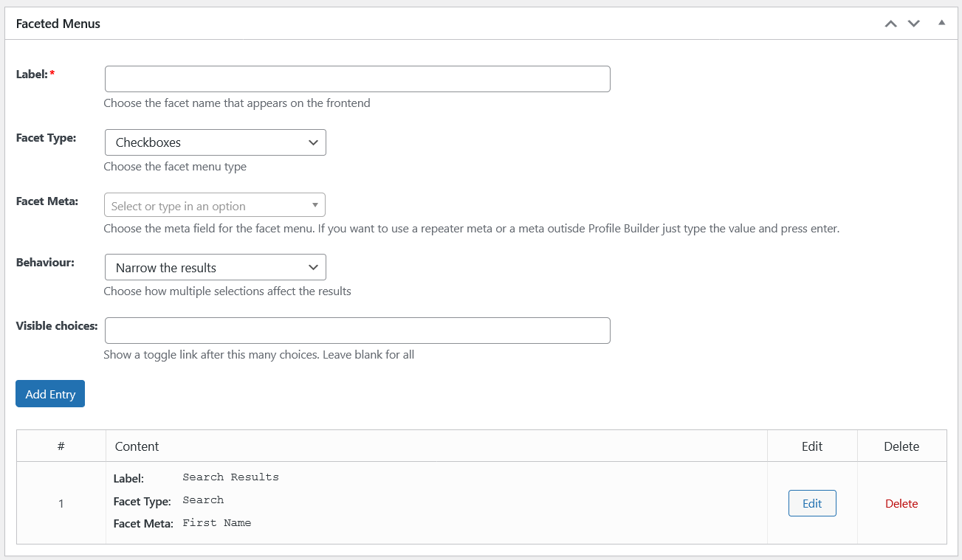Click the 'Choose the facet name' help text
The width and height of the screenshot is (962, 560).
[237, 103]
